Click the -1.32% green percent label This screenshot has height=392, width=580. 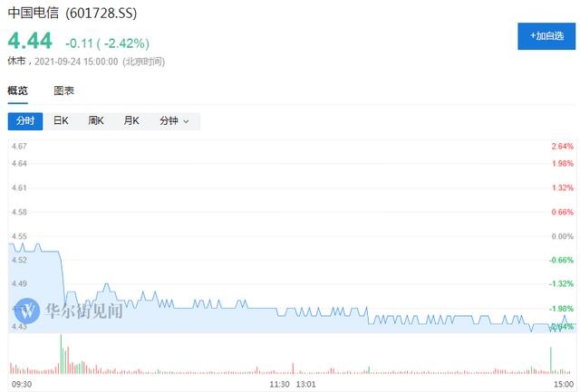coord(561,283)
